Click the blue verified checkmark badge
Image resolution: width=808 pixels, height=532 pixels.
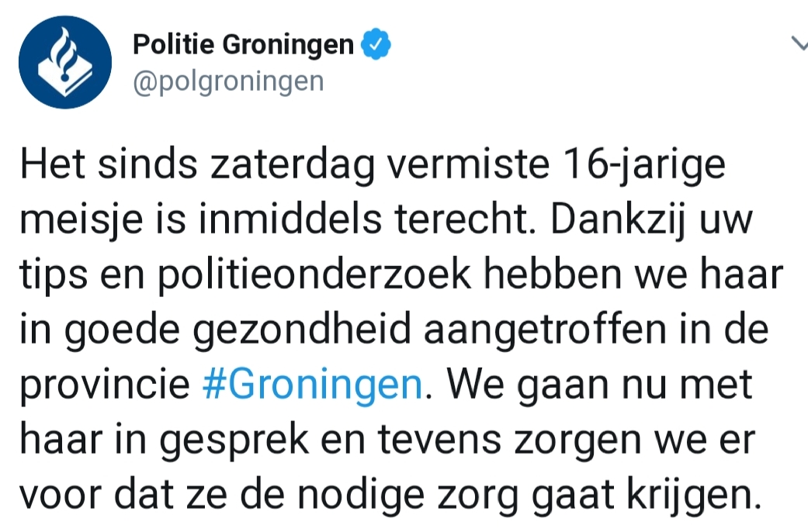coord(376,44)
